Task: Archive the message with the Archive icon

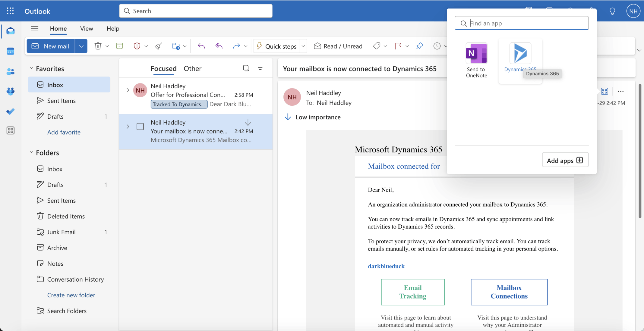Action: 119,46
